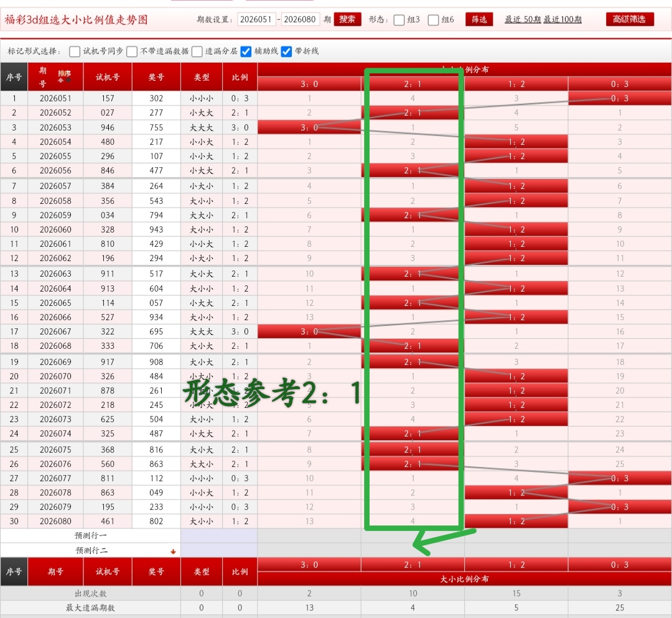Viewport: 672px width, 618px height.
Task: Click highlighted 0:3 marker for issue 2026077
Action: 619,478
